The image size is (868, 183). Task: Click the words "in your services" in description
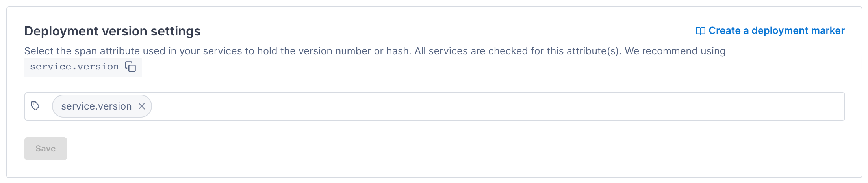click(205, 51)
